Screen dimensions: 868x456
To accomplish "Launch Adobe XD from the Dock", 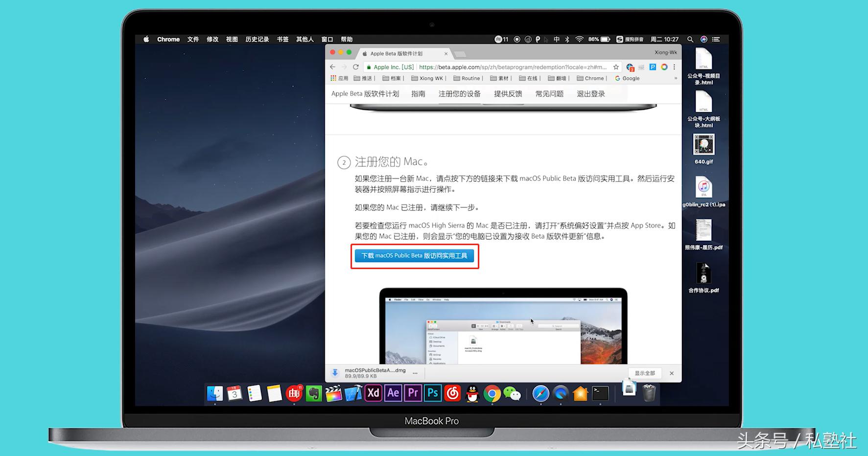I will click(373, 393).
